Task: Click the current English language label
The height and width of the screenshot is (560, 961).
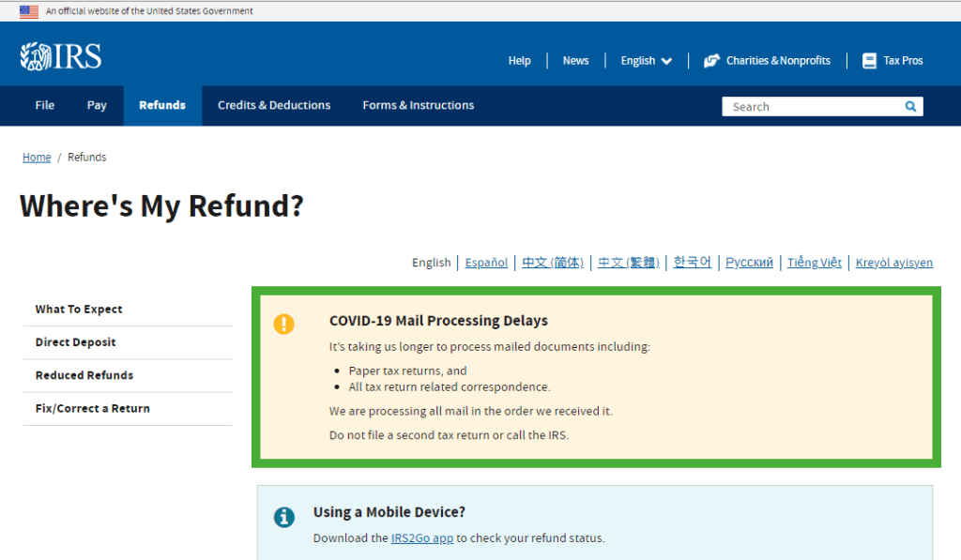Action: (431, 263)
